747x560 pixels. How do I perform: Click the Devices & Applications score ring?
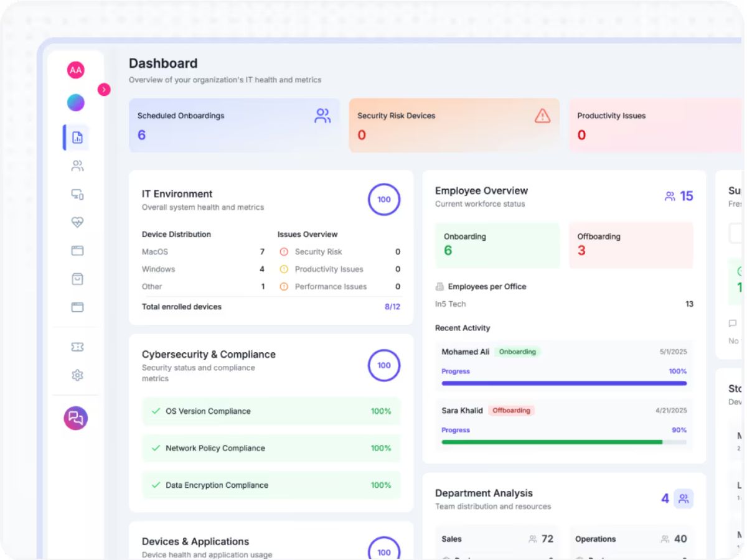tap(384, 548)
